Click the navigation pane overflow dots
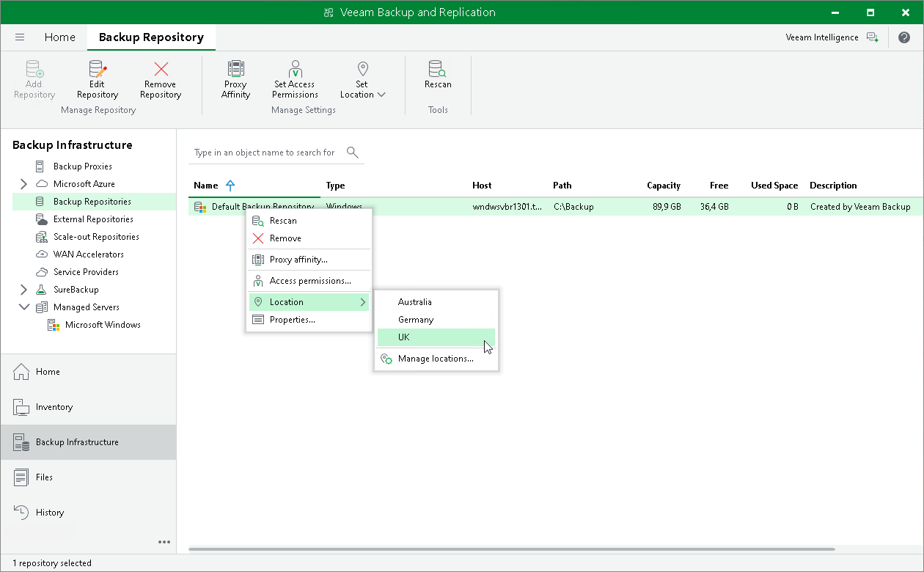 pyautogui.click(x=164, y=542)
